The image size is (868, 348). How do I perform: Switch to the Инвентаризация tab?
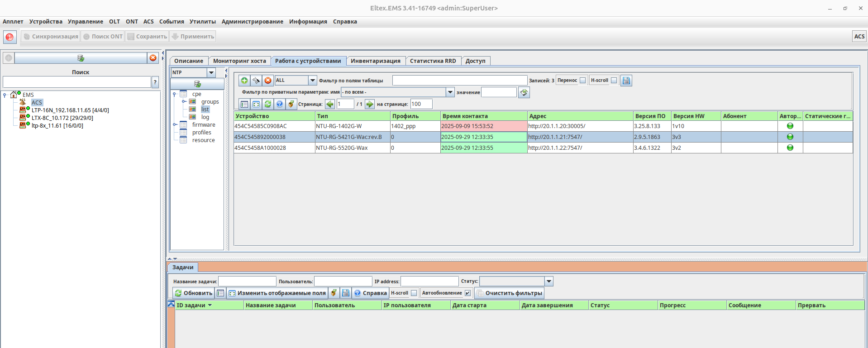(x=376, y=61)
